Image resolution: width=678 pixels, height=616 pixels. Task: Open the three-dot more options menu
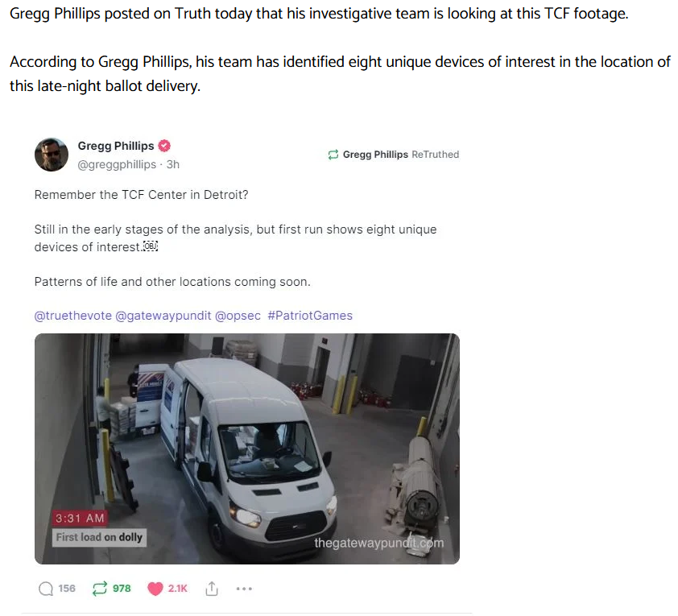pyautogui.click(x=244, y=589)
